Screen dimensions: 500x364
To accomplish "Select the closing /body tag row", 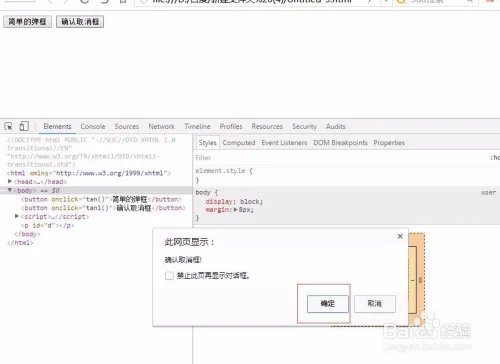I will tap(27, 234).
